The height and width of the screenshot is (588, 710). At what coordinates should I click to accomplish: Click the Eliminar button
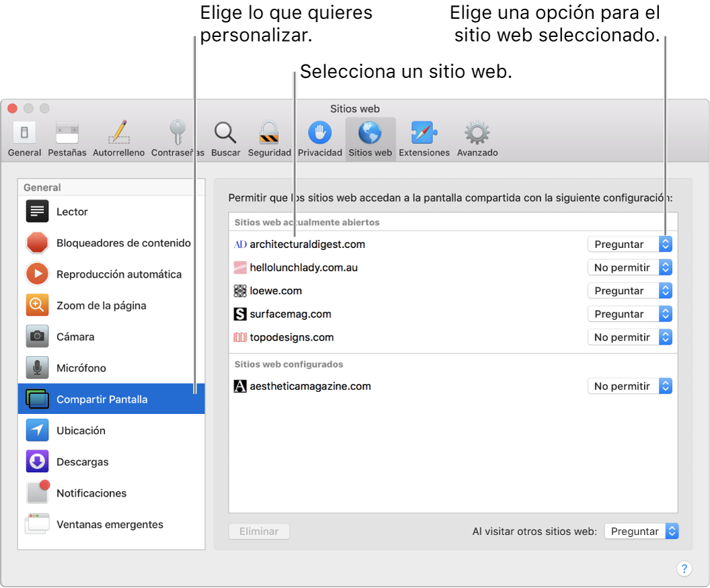(259, 531)
